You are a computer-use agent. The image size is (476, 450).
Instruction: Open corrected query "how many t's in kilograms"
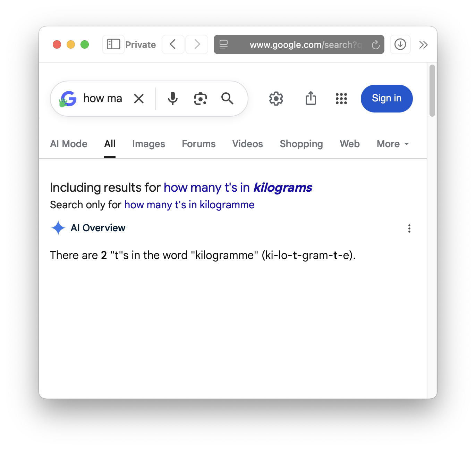238,187
